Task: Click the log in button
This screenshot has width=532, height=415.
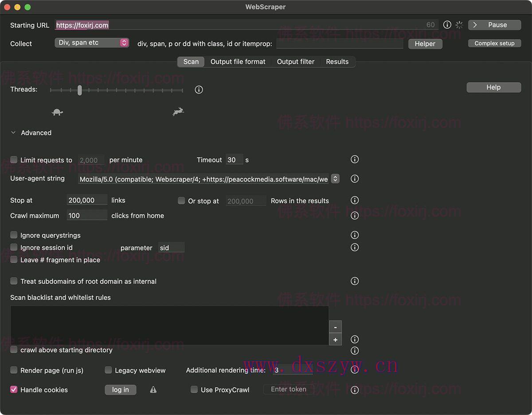Action: pyautogui.click(x=121, y=390)
